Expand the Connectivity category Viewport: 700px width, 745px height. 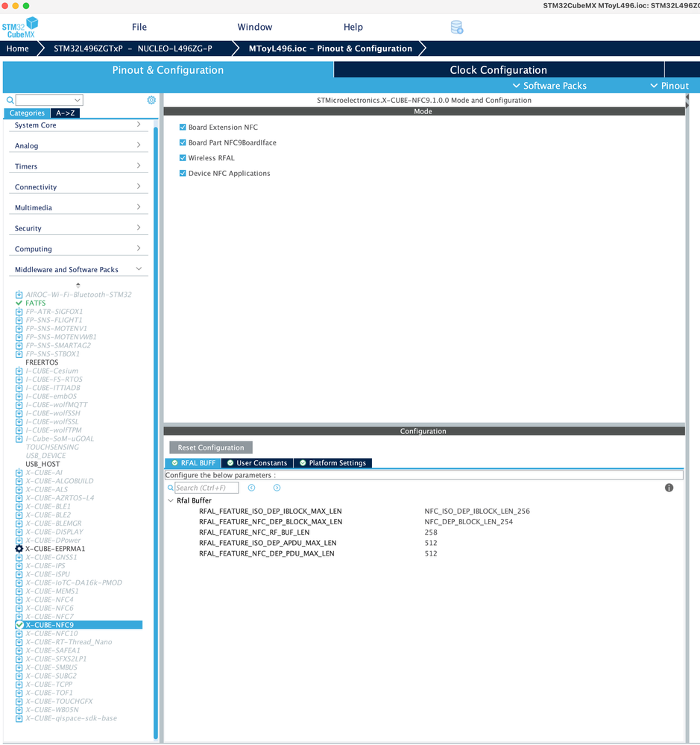78,187
